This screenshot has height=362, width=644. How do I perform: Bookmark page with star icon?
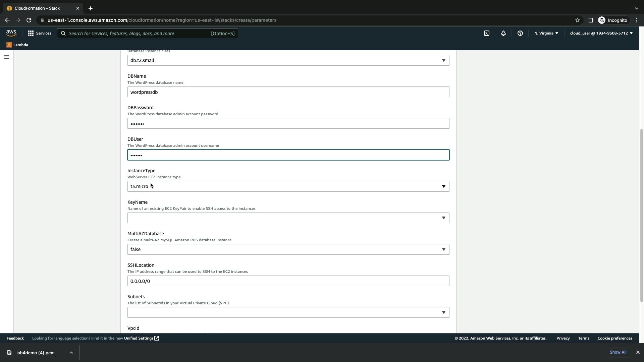[577, 20]
